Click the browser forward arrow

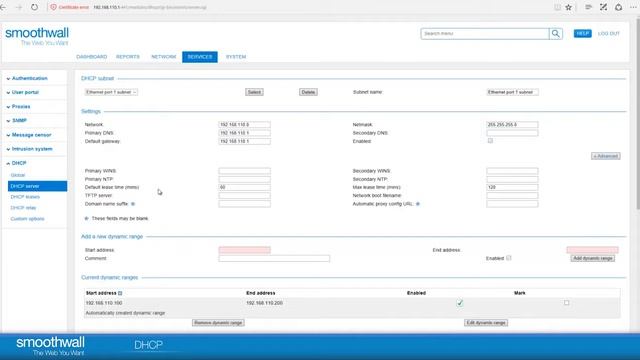tap(18, 7)
